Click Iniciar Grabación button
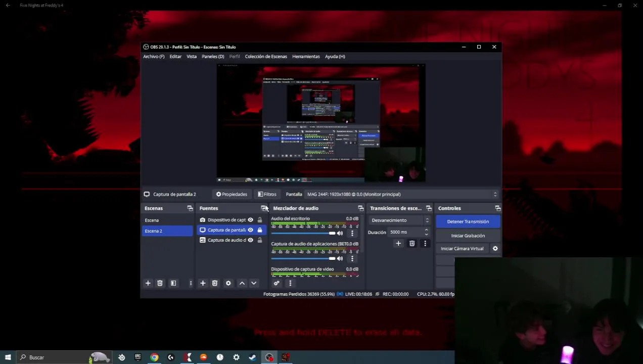This screenshot has width=643, height=364. click(468, 236)
